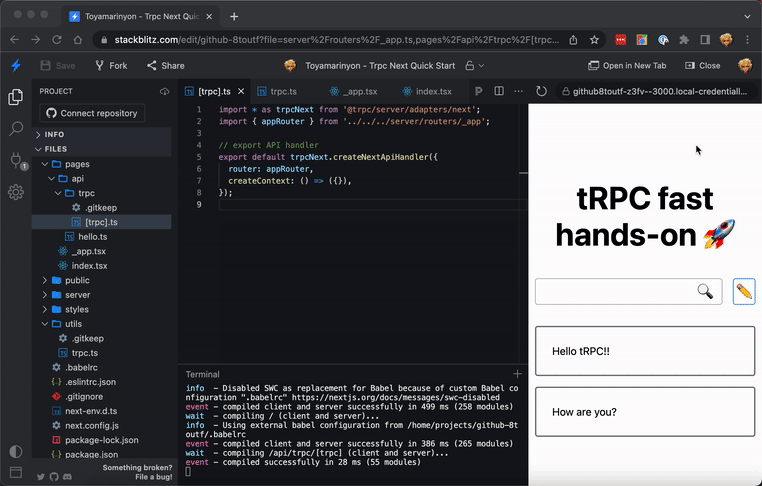This screenshot has height=486, width=762.
Task: Click the preview URL address bar
Action: 655,91
